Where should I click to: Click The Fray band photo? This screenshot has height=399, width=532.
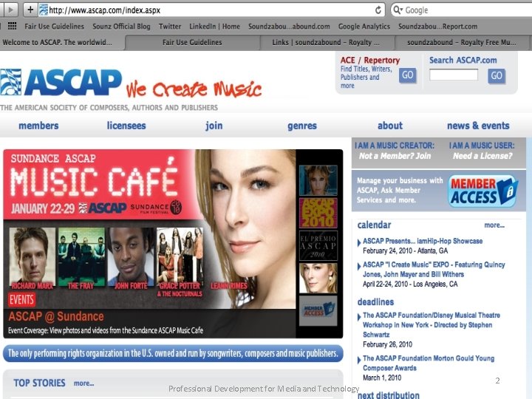(81, 258)
